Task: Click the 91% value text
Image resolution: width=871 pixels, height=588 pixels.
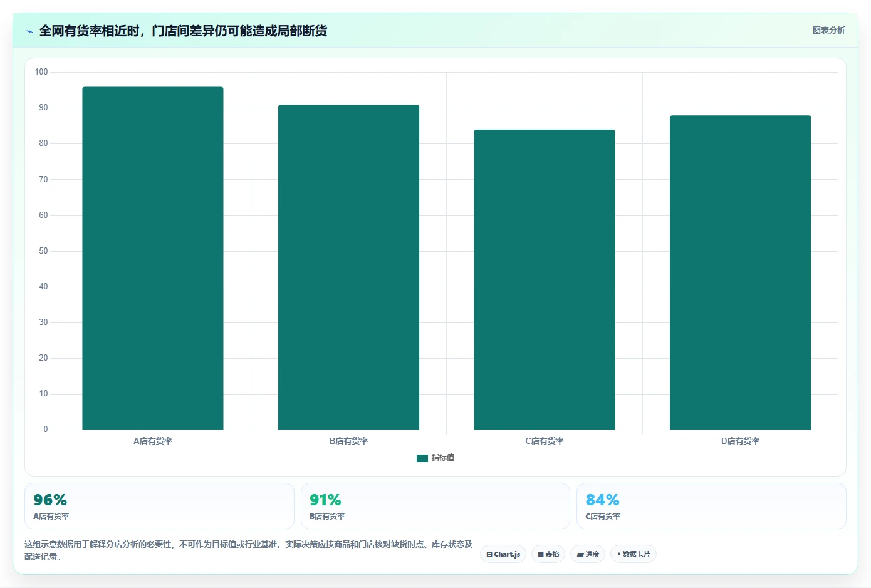Action: click(325, 500)
